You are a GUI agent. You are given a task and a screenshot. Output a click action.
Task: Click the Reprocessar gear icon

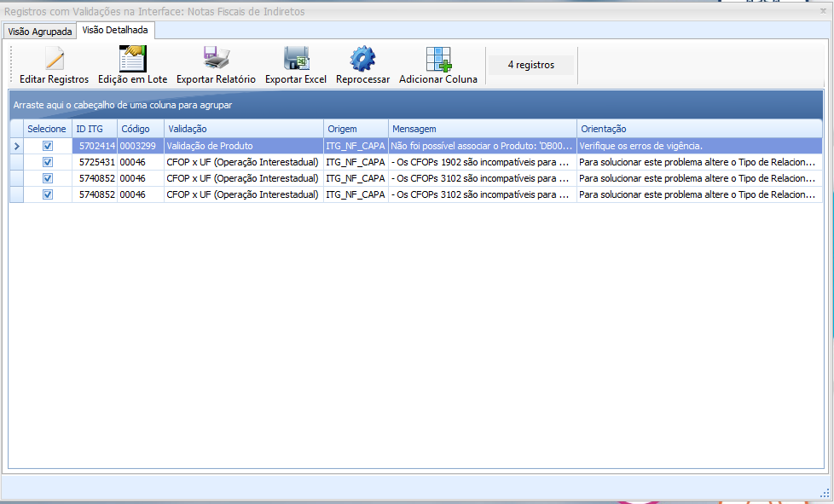362,59
